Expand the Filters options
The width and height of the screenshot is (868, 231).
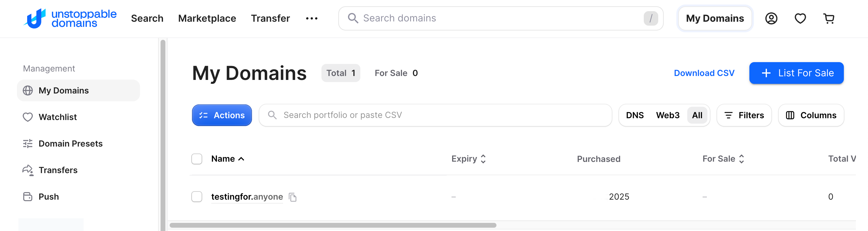[744, 115]
